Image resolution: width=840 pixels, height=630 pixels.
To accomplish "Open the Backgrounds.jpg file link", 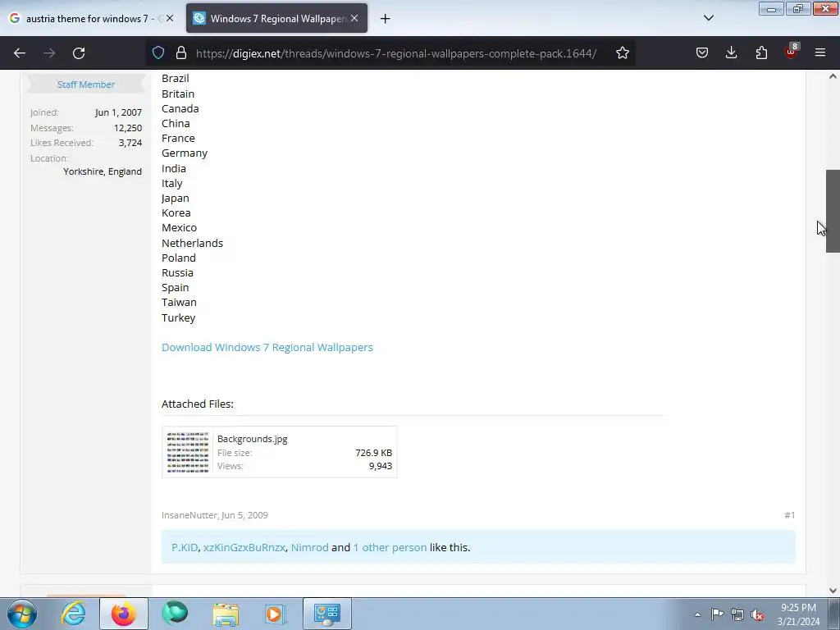I will click(x=253, y=439).
